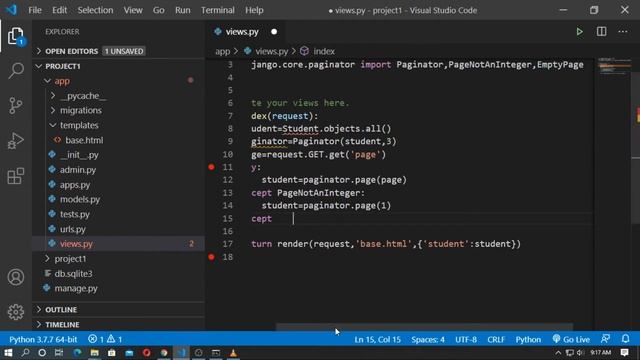Open the Extensions view

pos(16,176)
